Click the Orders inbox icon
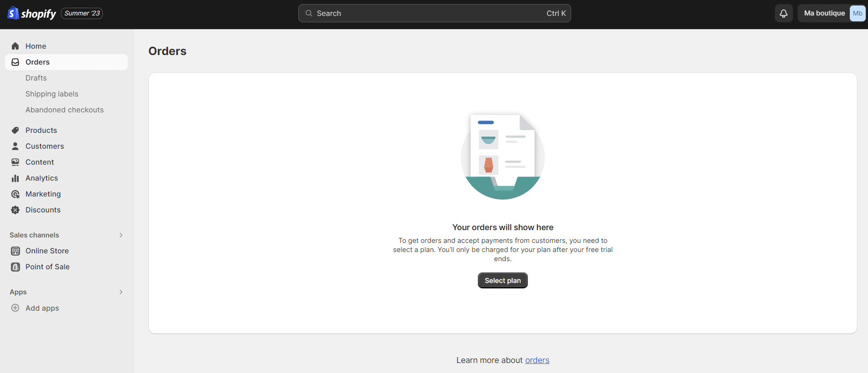This screenshot has height=373, width=868. click(15, 62)
